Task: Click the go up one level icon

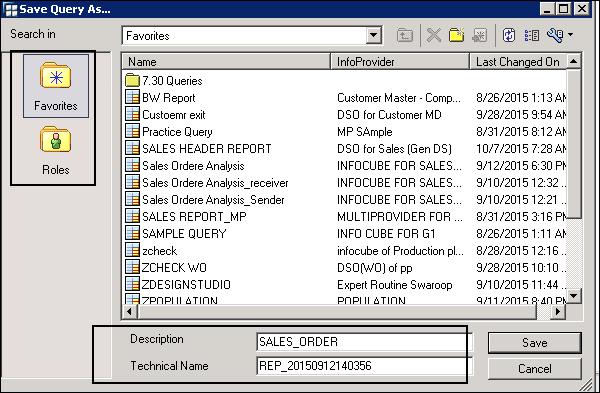Action: (x=404, y=36)
